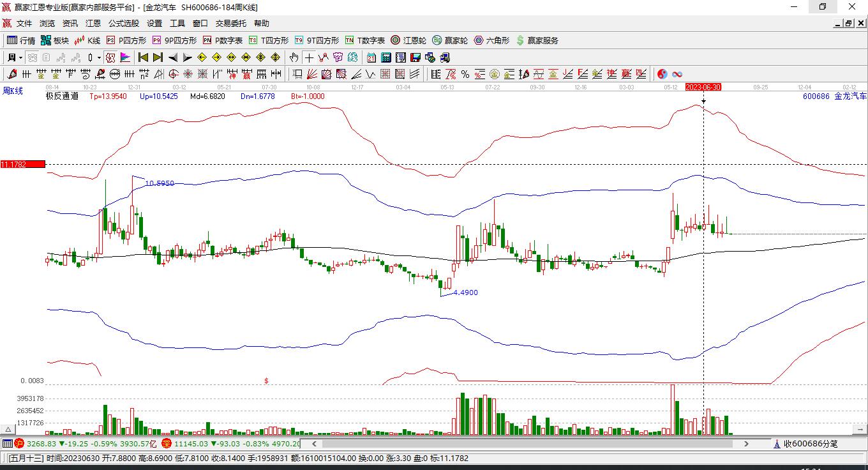The height and width of the screenshot is (470, 868).
Task: Open the T四方形 tool
Action: [x=269, y=40]
